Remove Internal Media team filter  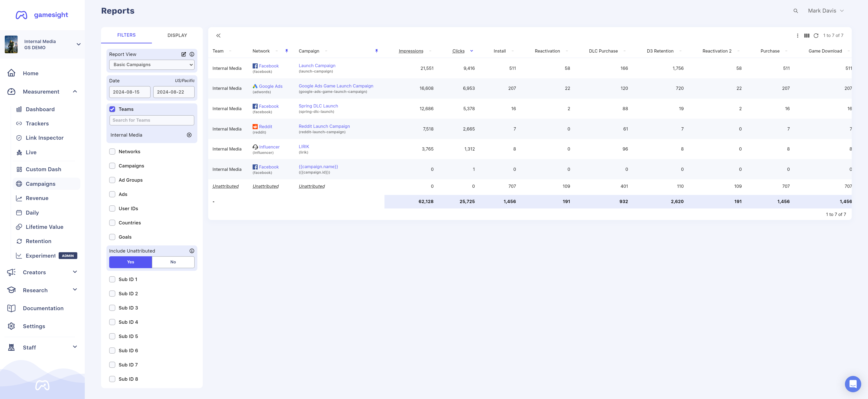coord(189,135)
